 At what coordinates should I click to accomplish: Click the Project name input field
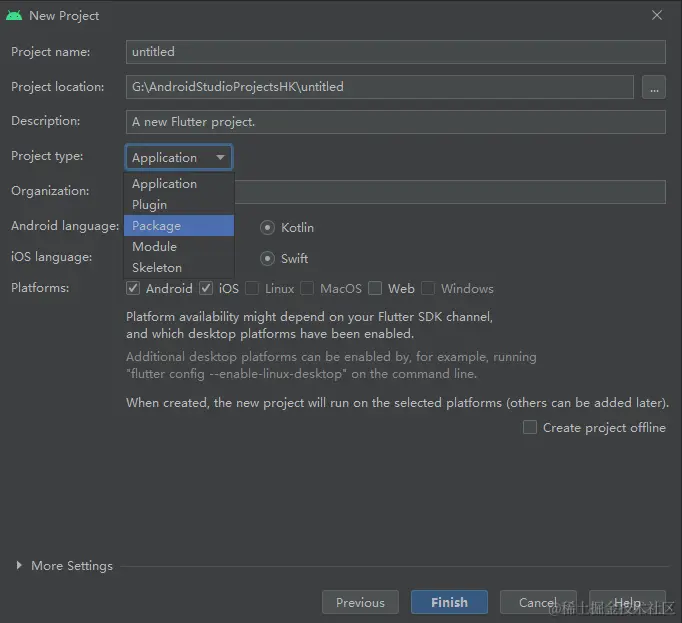coord(395,52)
